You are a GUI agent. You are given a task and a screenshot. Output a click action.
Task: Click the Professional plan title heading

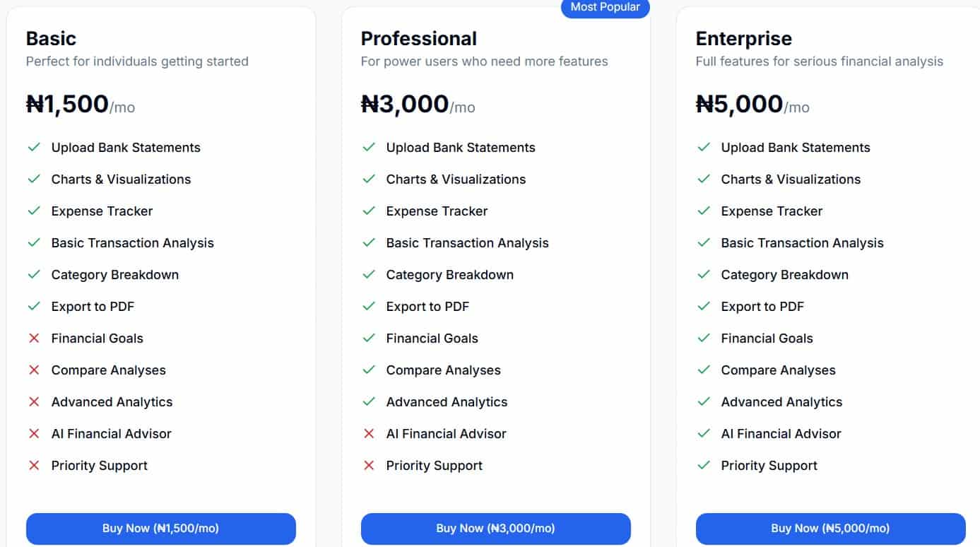click(419, 38)
